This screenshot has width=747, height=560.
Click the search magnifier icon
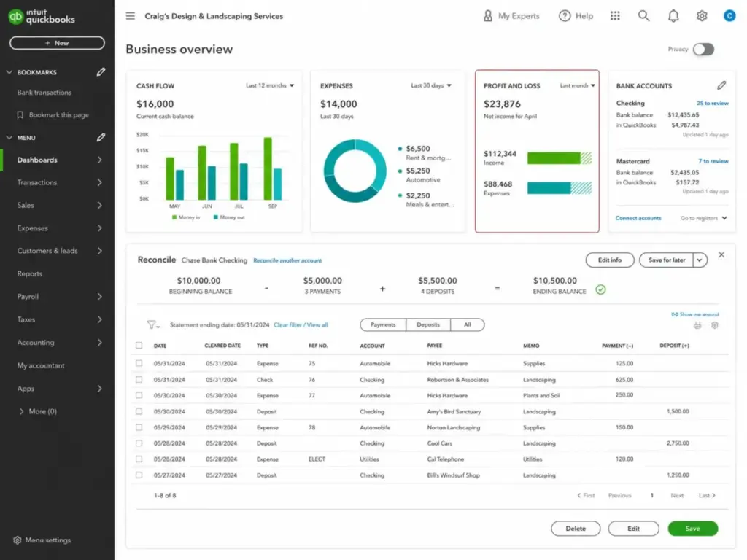coord(643,16)
